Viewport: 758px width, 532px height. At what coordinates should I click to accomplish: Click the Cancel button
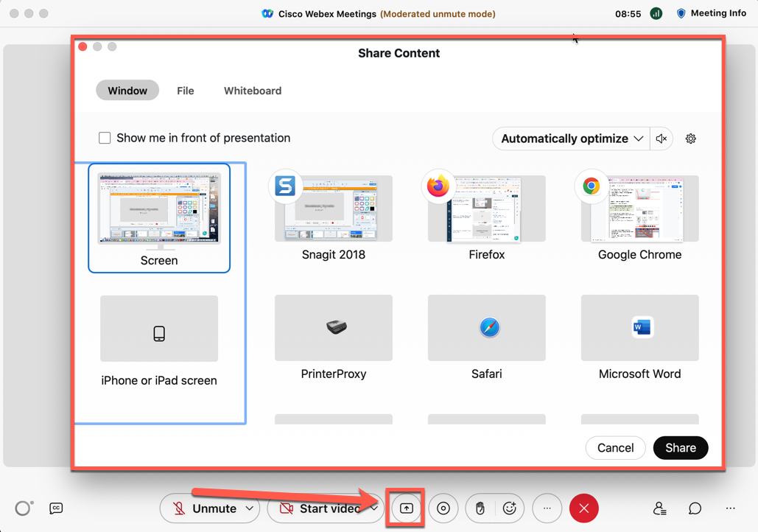[615, 448]
